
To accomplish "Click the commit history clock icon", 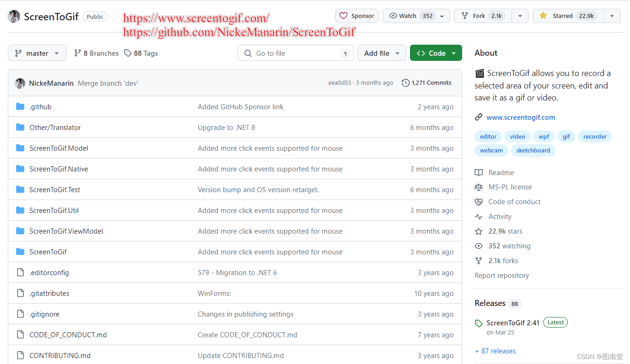I will click(405, 83).
